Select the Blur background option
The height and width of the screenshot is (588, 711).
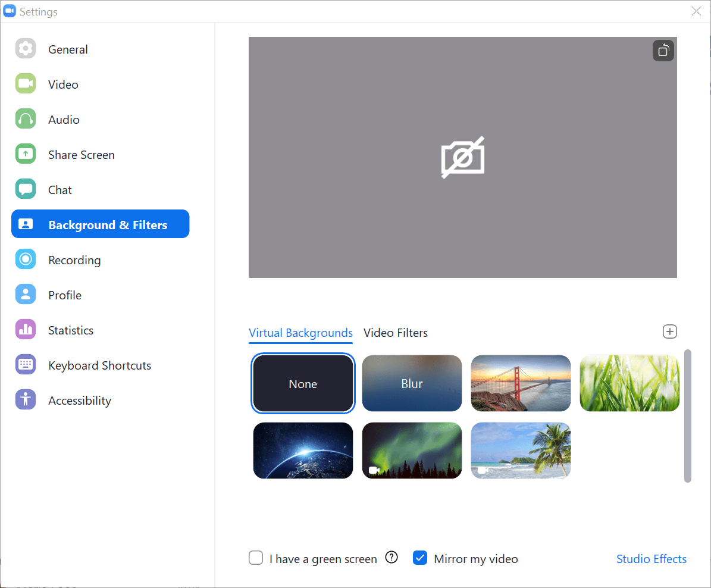point(412,383)
